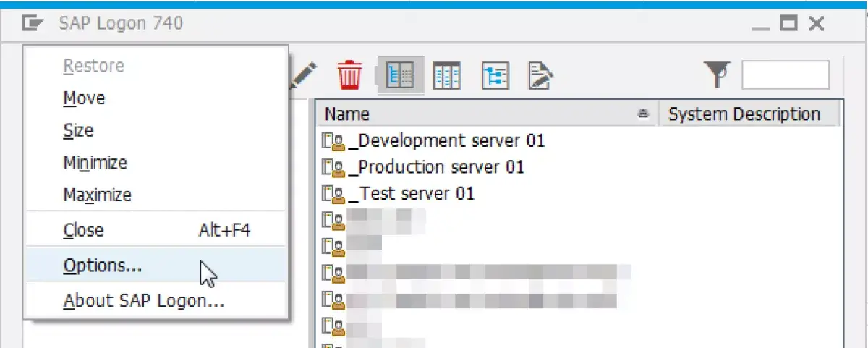
Task: Maximize the SAP Logon 740 window
Action: 788,24
